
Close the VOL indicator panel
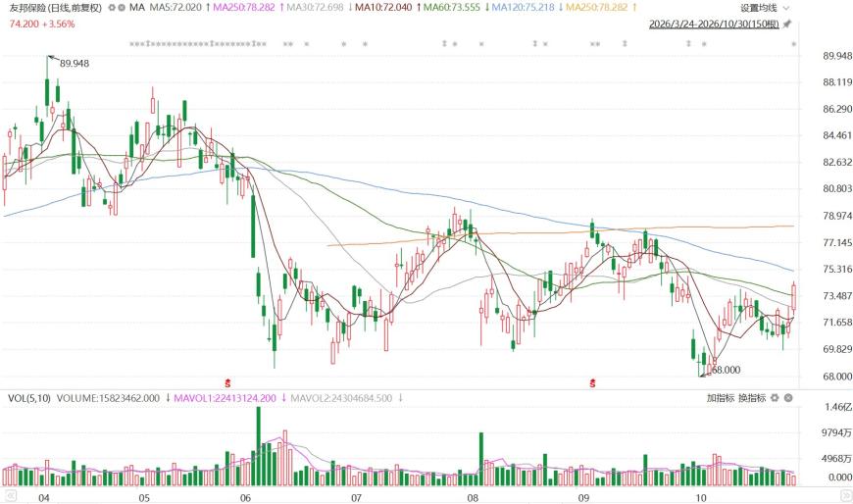[x=788, y=398]
